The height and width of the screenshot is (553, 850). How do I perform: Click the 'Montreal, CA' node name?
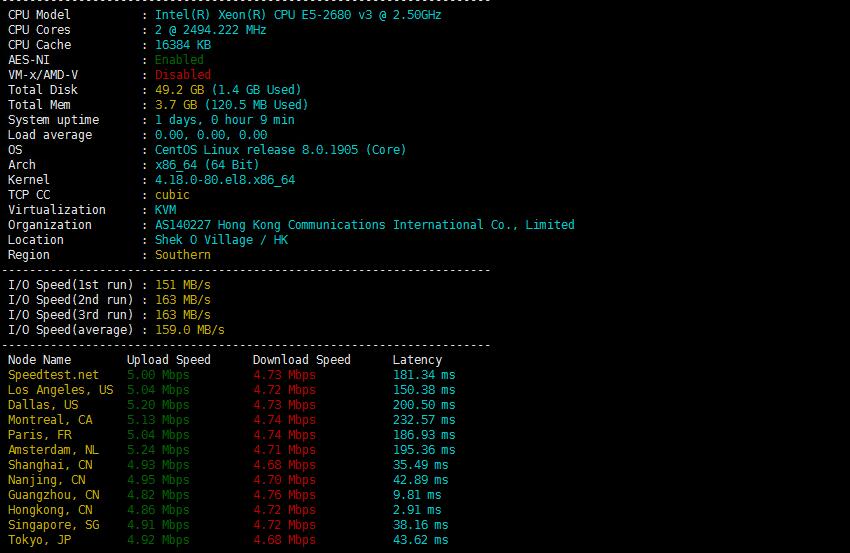click(x=50, y=420)
